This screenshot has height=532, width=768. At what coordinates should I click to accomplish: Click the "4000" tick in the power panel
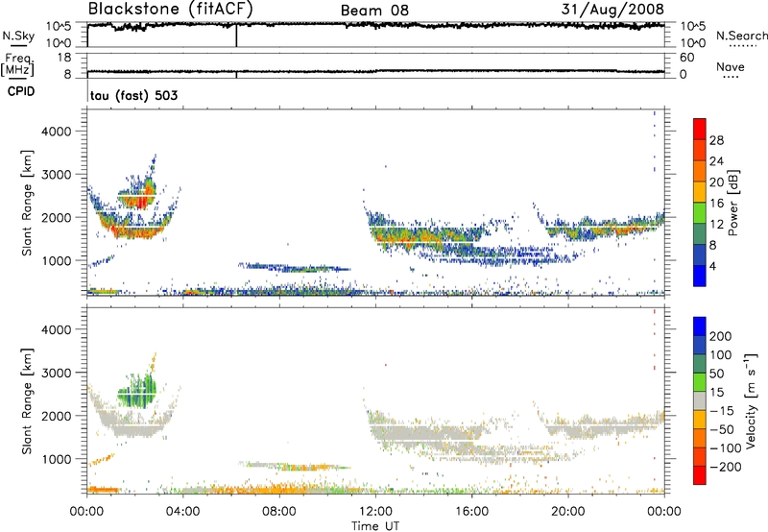[57, 132]
